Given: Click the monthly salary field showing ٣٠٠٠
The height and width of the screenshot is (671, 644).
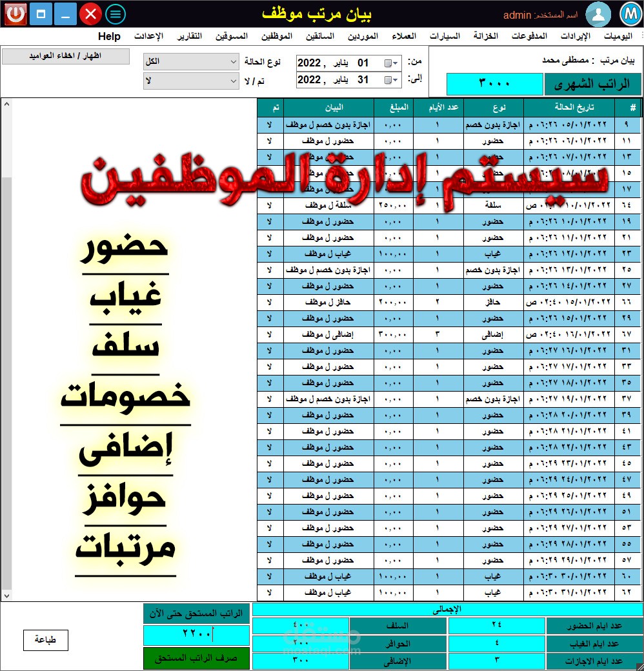Looking at the screenshot, I should point(494,84).
